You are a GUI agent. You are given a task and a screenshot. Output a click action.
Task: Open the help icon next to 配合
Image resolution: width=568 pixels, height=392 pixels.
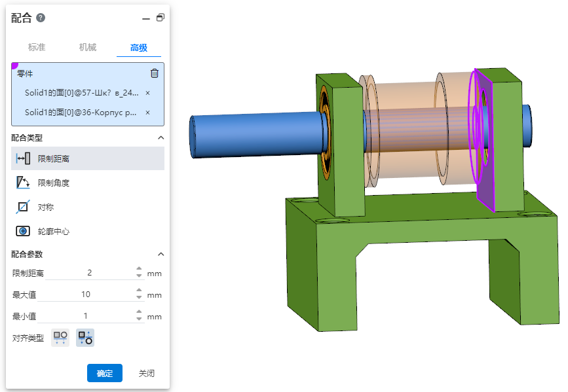(41, 18)
